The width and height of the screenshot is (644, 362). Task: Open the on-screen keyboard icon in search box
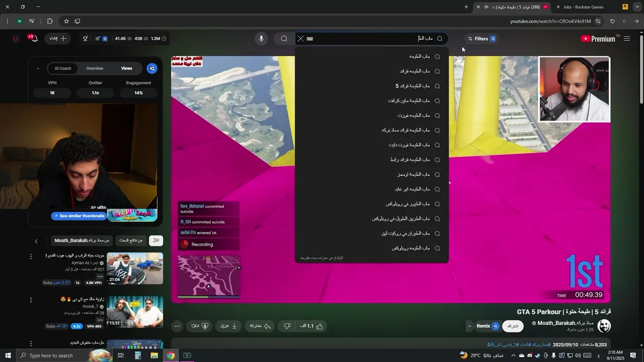310,39
